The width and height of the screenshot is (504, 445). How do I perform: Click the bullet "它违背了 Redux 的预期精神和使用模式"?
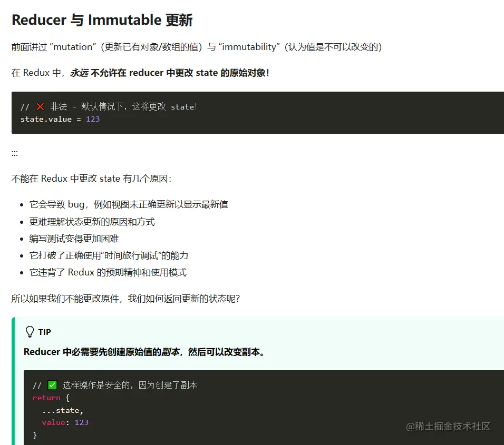pyautogui.click(x=108, y=273)
